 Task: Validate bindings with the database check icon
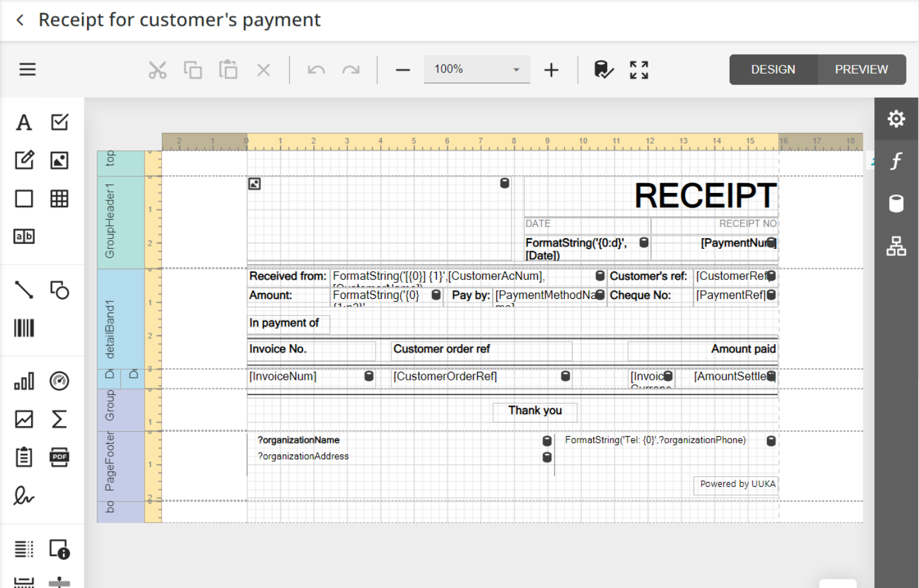pyautogui.click(x=603, y=70)
